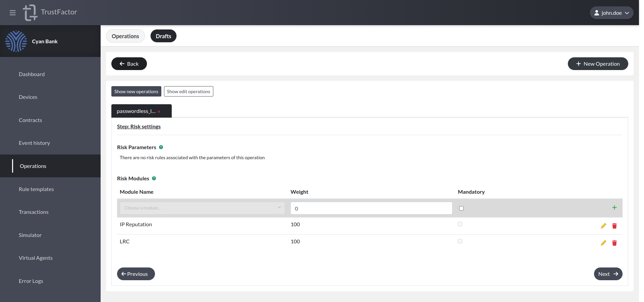Edit the IP Reputation module with the pencil

603,226
